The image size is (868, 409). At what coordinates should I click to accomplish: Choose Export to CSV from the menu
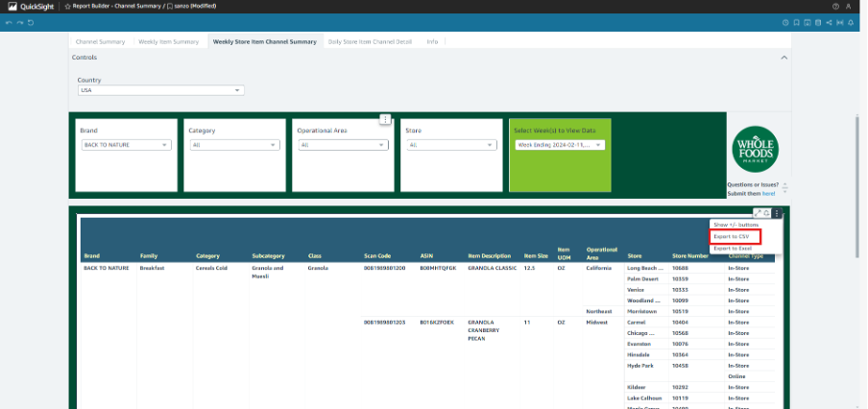[x=735, y=237]
